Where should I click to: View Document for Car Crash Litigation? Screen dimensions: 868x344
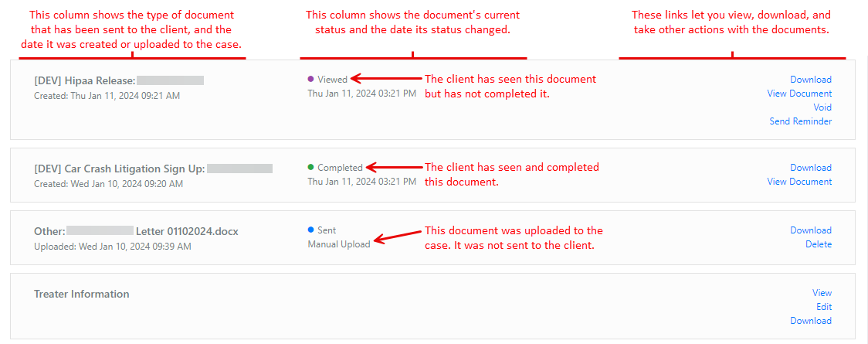[799, 182]
